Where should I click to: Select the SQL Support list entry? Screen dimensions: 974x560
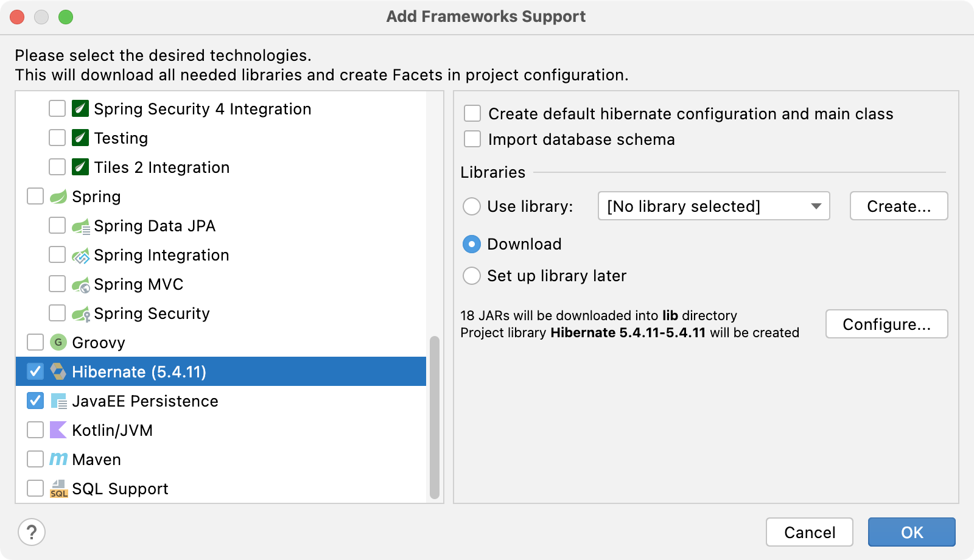coord(120,489)
